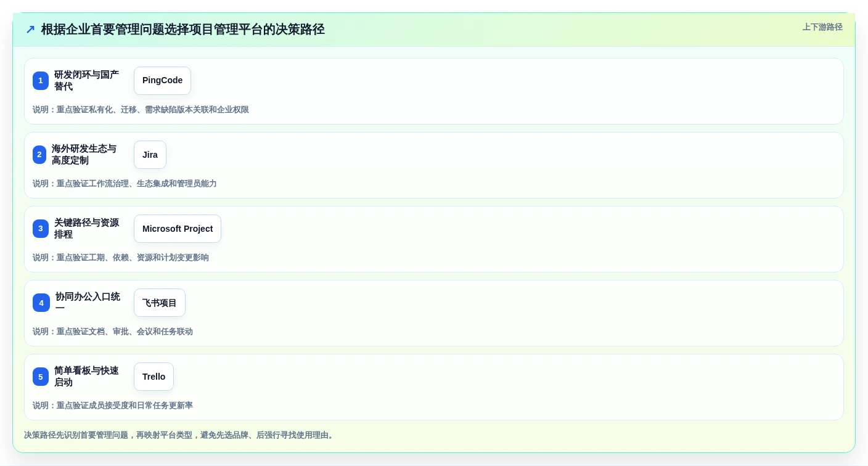Click the Trello platform chip

pos(154,377)
